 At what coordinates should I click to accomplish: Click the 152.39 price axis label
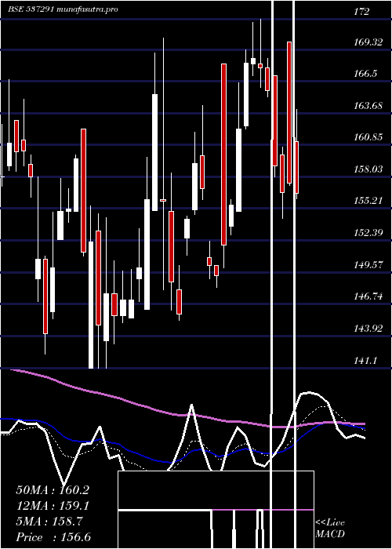pos(368,232)
